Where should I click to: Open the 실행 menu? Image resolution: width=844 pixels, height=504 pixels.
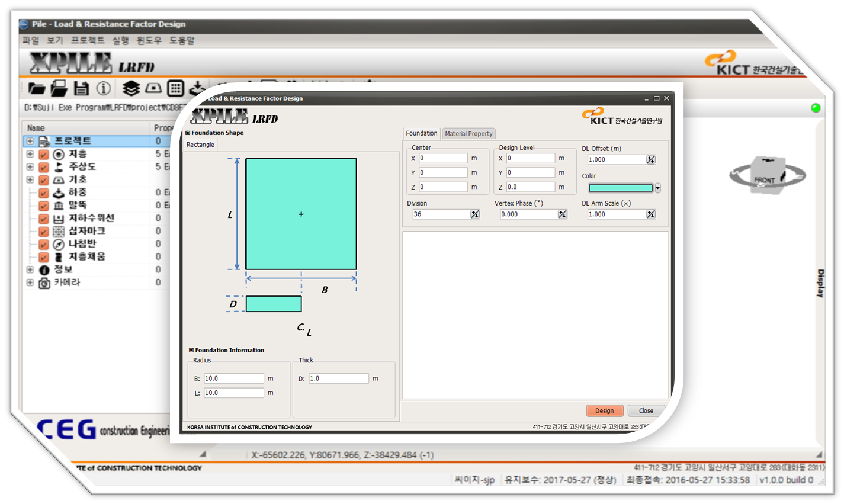(x=121, y=40)
